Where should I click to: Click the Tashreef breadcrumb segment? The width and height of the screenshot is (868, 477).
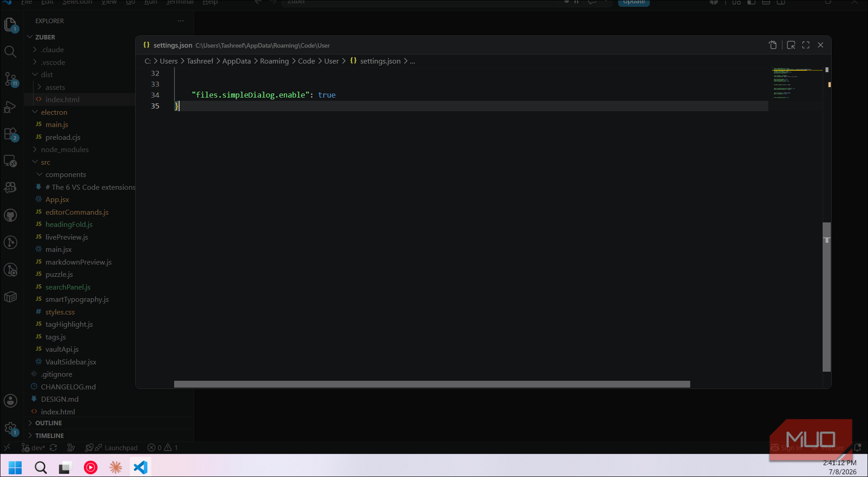tap(200, 61)
